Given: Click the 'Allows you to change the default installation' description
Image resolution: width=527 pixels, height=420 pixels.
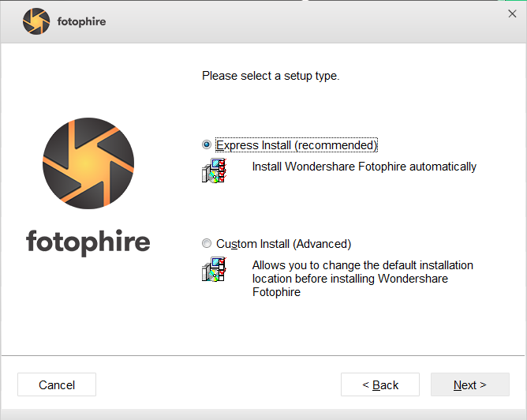Looking at the screenshot, I should [x=363, y=279].
